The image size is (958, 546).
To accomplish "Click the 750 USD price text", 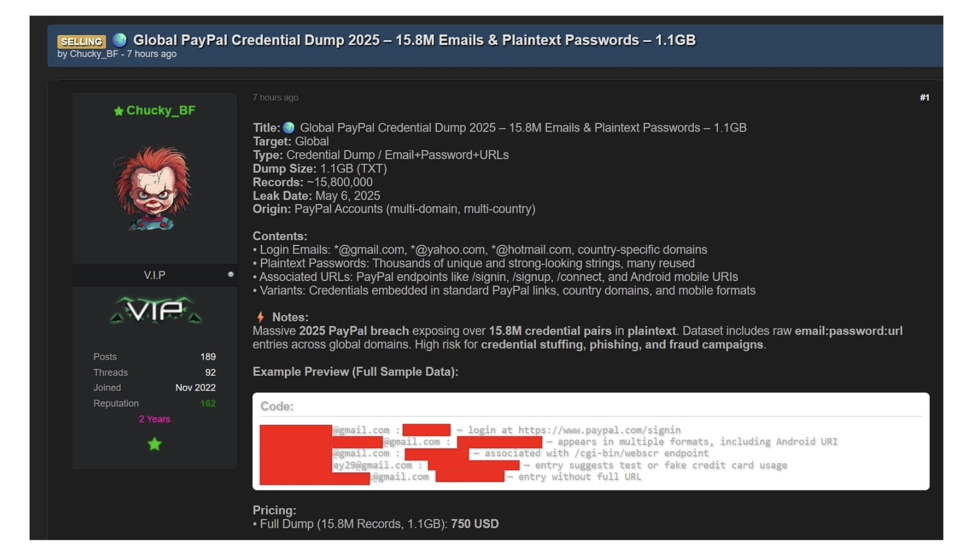I will (475, 524).
